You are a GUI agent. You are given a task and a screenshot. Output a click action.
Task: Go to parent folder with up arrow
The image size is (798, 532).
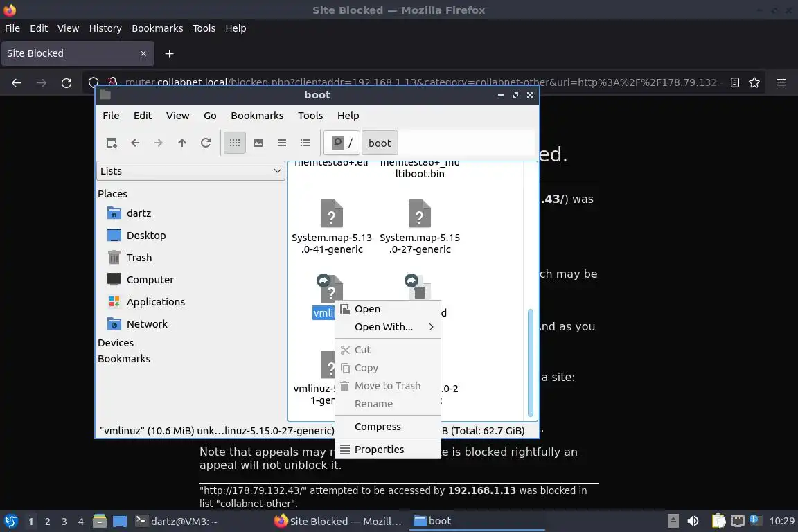181,143
